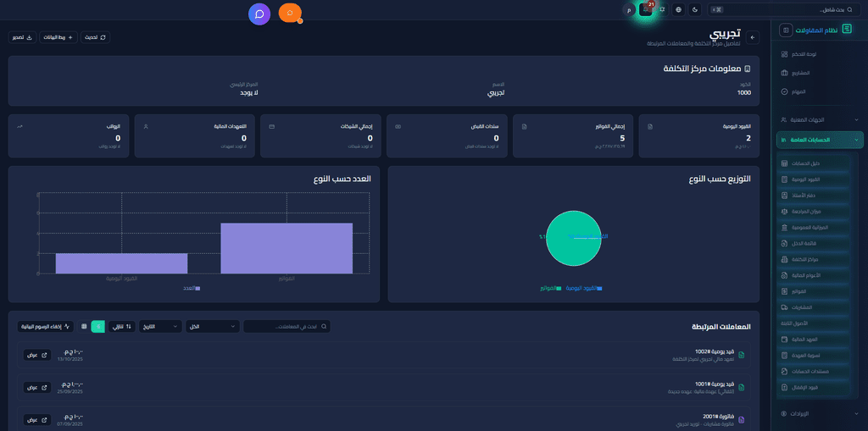Click قيد يومية #1002 row icon
The image size is (868, 431).
742,355
